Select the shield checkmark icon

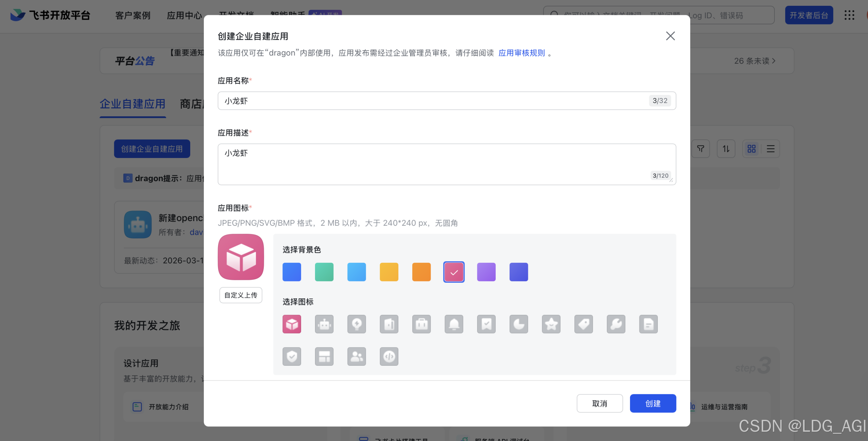[292, 356]
